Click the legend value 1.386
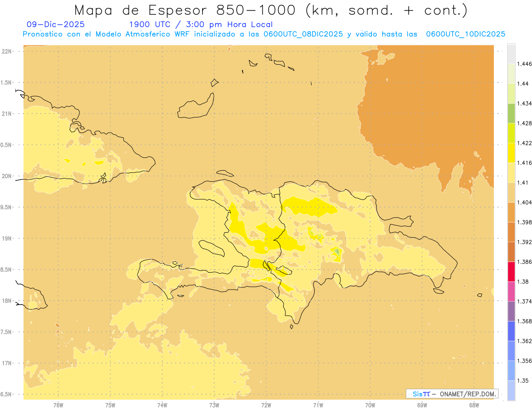This screenshot has width=532, height=411. pyautogui.click(x=524, y=262)
